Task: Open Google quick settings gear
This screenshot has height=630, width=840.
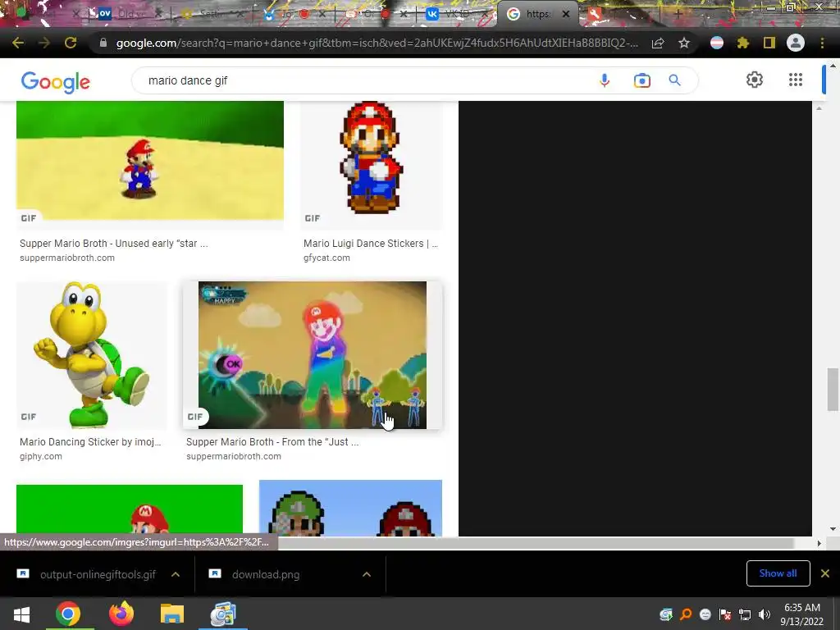Action: click(x=755, y=80)
